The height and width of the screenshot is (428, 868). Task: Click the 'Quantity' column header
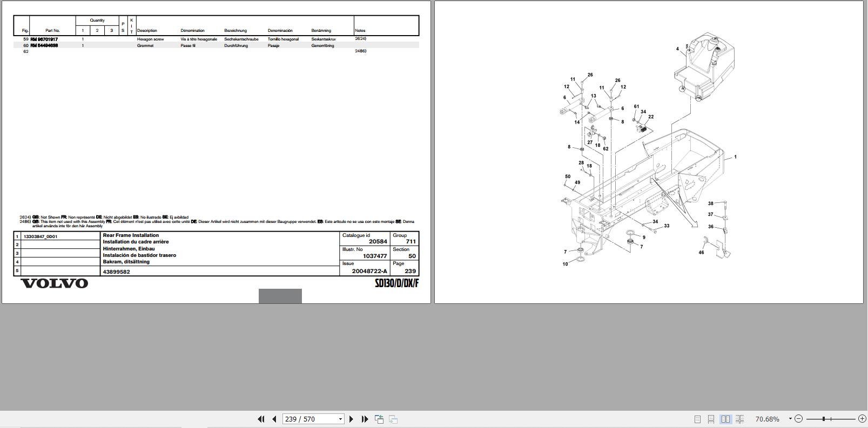click(x=97, y=21)
